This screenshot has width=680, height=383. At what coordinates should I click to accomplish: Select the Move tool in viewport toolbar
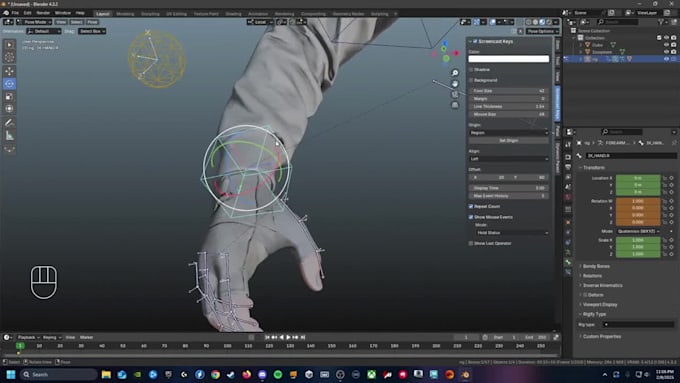pyautogui.click(x=9, y=71)
